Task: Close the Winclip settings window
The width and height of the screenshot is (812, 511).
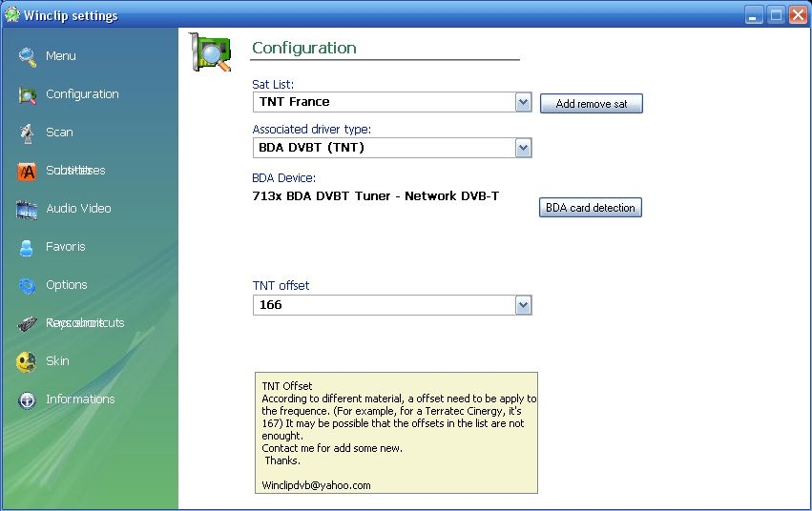Action: [x=798, y=15]
